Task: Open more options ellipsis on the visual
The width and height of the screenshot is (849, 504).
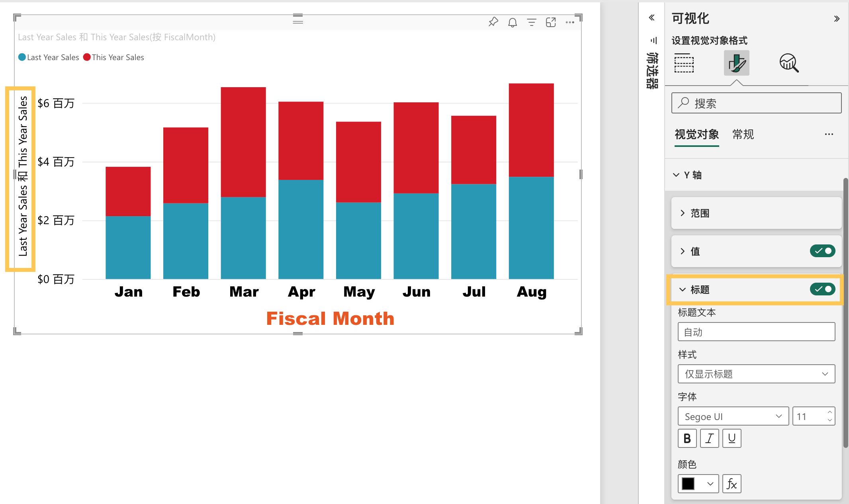Action: coord(570,22)
